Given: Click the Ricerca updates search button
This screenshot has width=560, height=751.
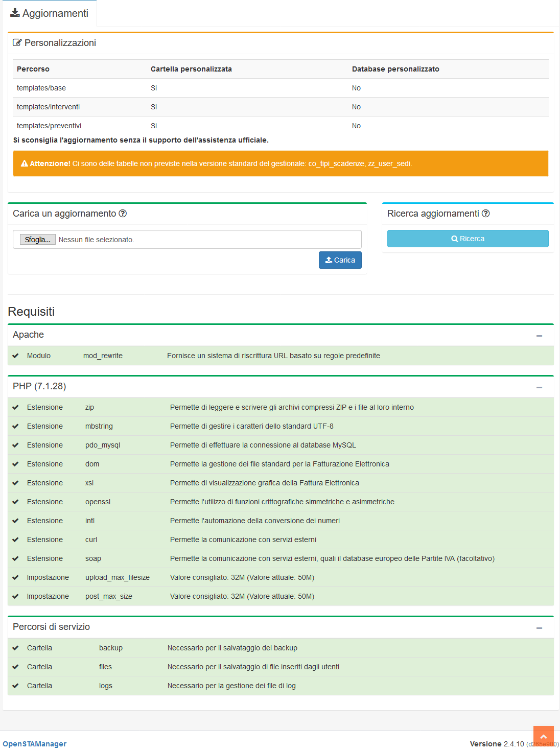Looking at the screenshot, I should [468, 239].
